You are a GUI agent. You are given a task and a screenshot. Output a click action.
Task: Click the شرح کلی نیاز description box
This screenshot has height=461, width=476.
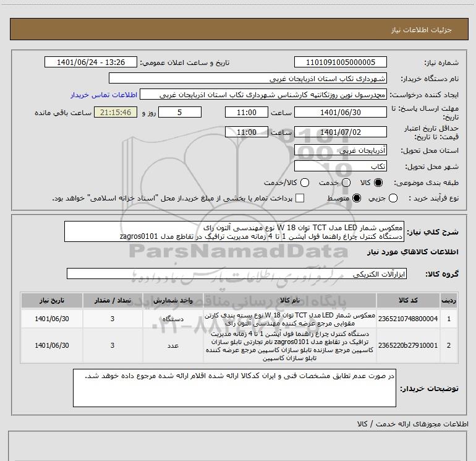(234, 231)
